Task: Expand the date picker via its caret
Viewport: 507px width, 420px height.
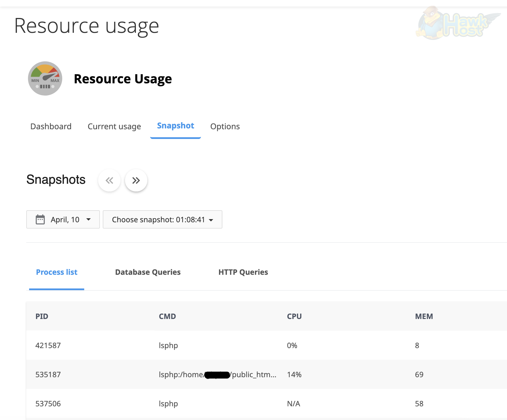Action: pyautogui.click(x=88, y=220)
